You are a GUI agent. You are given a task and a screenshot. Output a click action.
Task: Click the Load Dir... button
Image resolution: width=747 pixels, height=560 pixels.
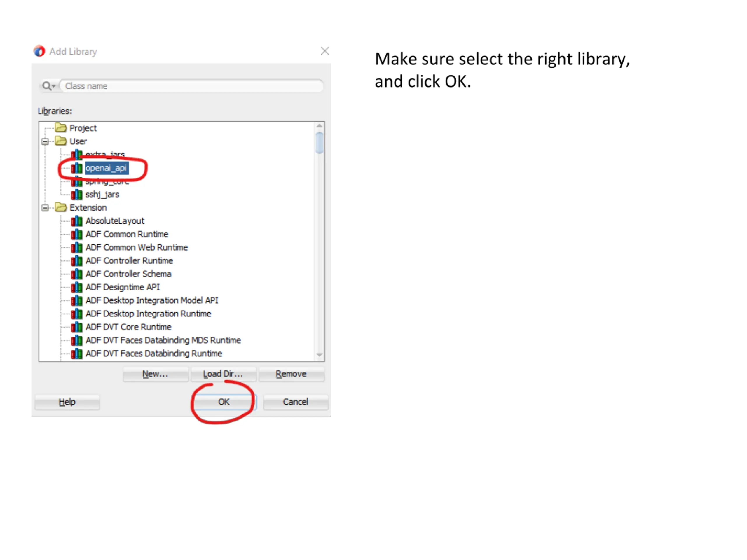[x=223, y=374]
